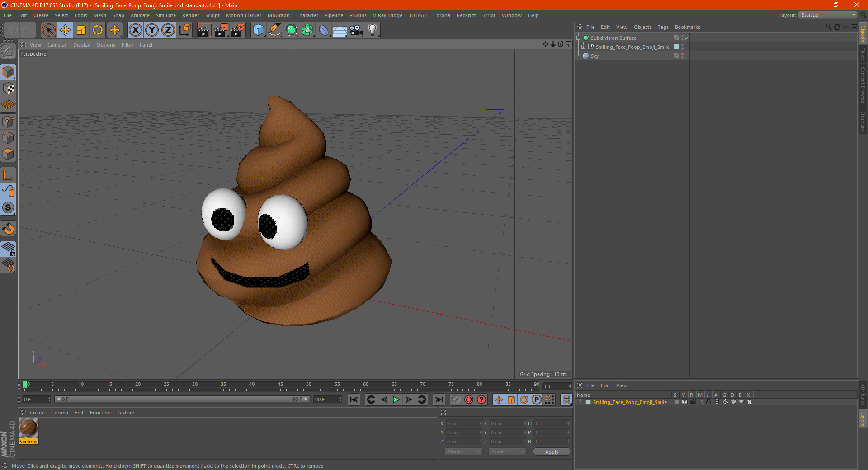Viewport: 868px width, 470px height.
Task: Click Make Editable icon in left sidebar
Action: pyautogui.click(x=8, y=52)
